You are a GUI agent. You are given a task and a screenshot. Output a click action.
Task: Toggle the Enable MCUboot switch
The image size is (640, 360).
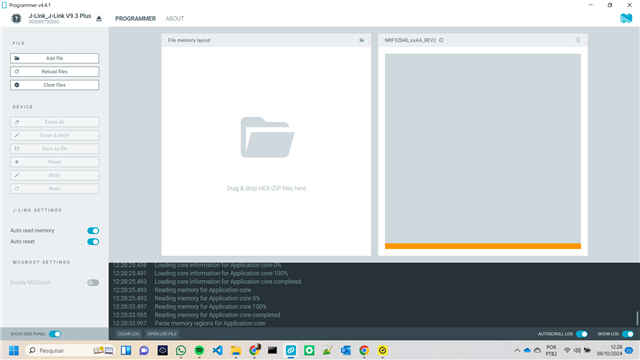click(x=93, y=282)
